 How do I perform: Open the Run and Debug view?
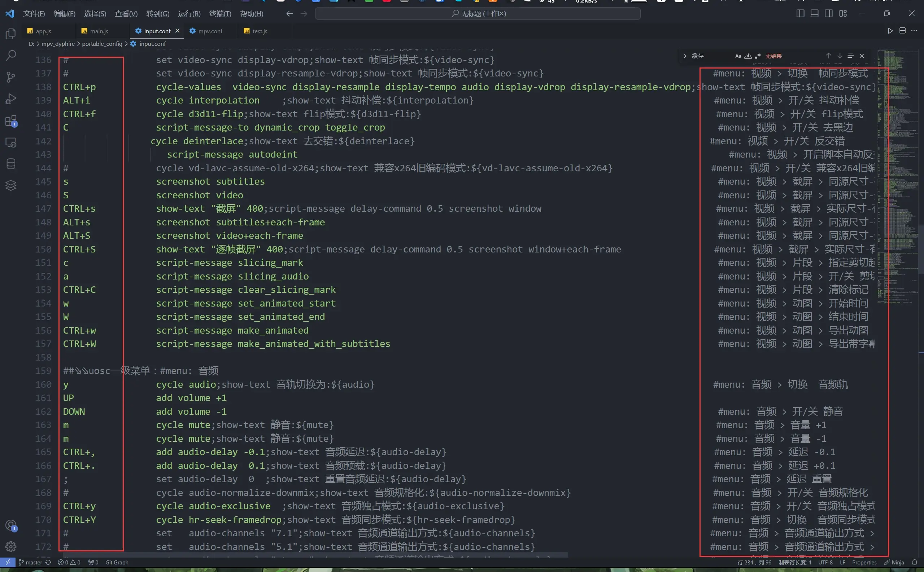[x=10, y=99]
